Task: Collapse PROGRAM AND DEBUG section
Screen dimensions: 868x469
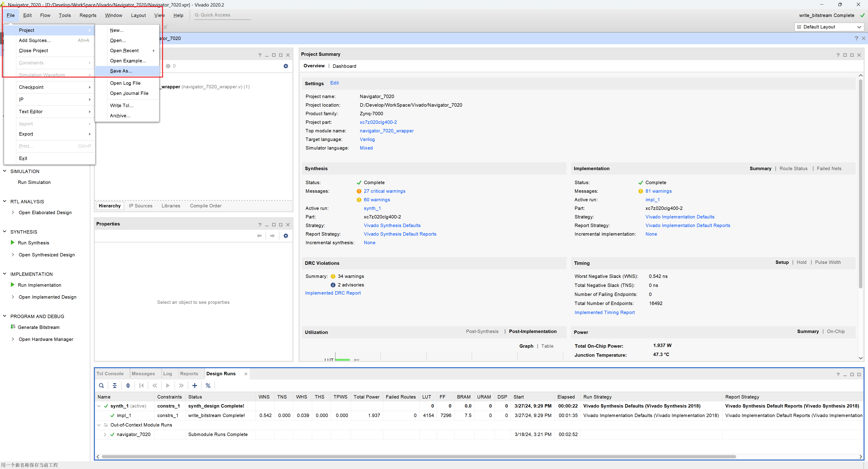Action: [5, 316]
